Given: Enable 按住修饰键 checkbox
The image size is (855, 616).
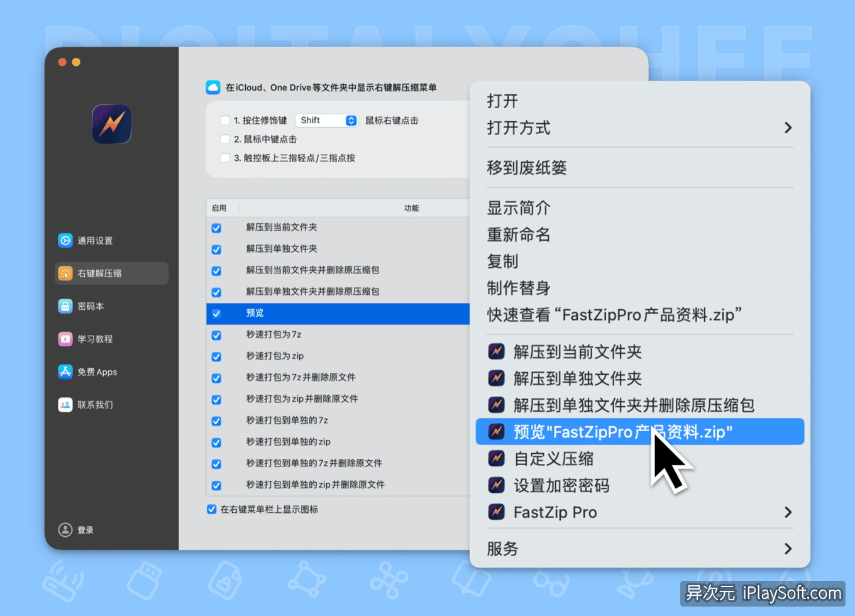Looking at the screenshot, I should tap(225, 120).
